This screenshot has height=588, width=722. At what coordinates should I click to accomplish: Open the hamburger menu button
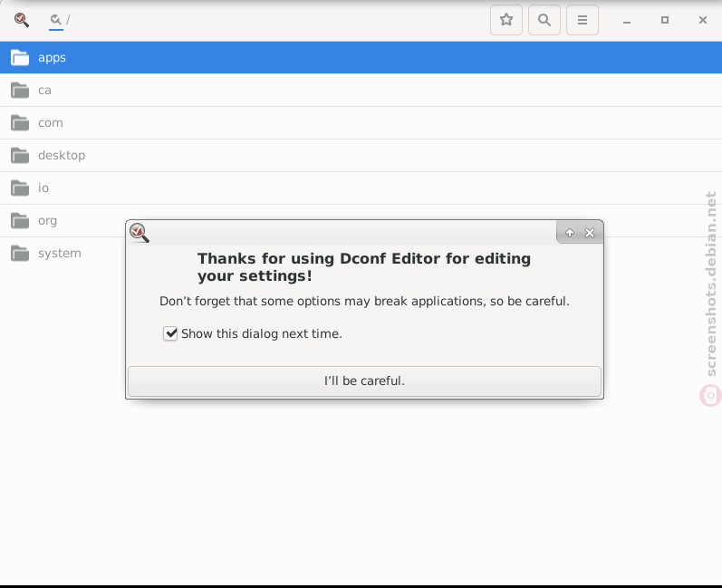pyautogui.click(x=582, y=20)
